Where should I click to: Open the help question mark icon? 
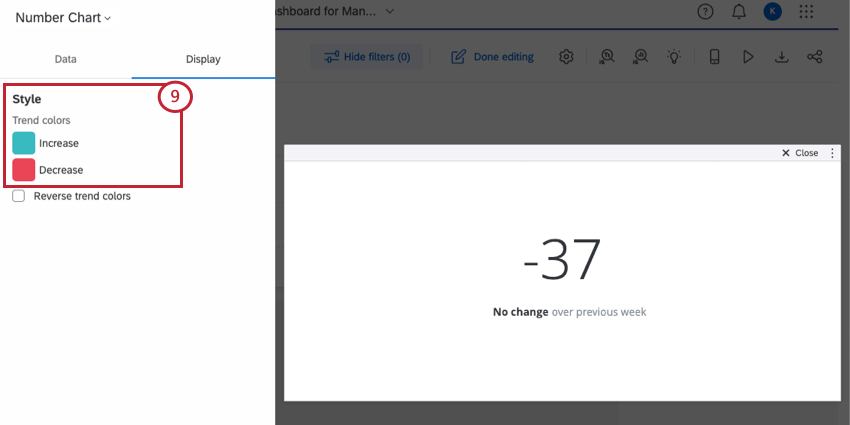pos(705,12)
